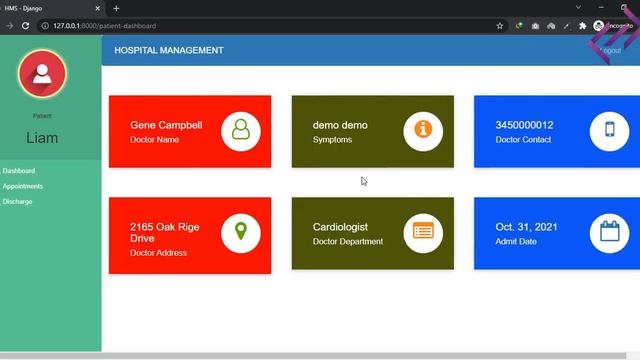Click the horizontal scrollbar at the bottom
Image resolution: width=640 pixels, height=360 pixels.
coord(313,356)
